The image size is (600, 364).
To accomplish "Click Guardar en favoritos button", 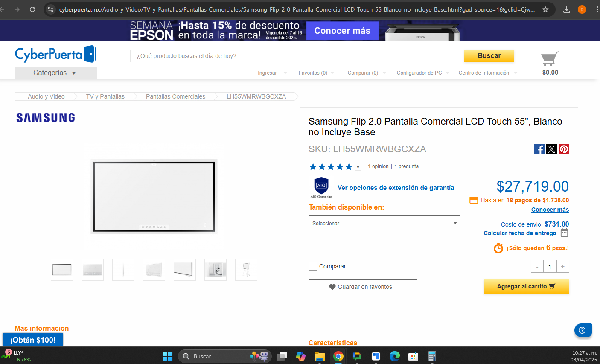I will [x=363, y=287].
